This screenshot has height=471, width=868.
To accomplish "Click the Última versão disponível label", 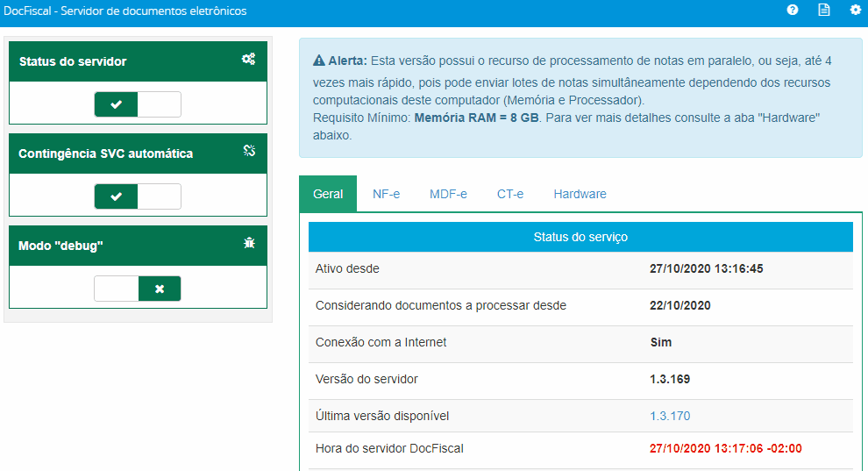I will [x=382, y=417].
